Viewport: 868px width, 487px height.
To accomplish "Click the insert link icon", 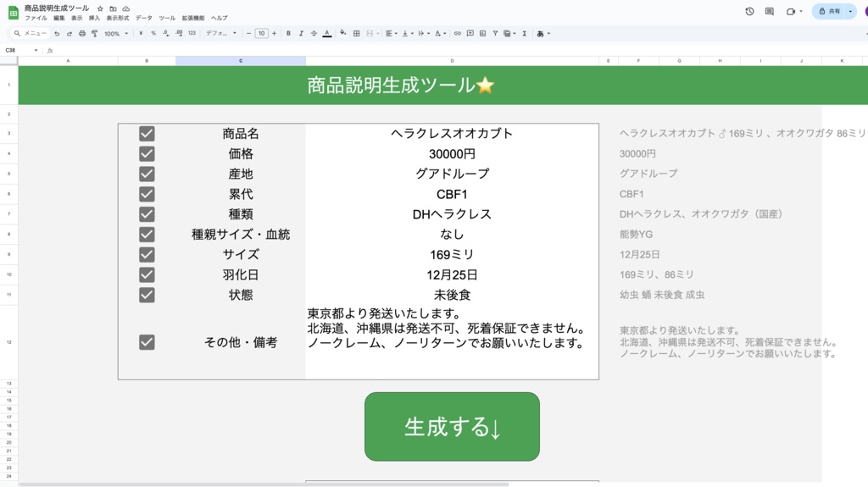I will point(457,33).
